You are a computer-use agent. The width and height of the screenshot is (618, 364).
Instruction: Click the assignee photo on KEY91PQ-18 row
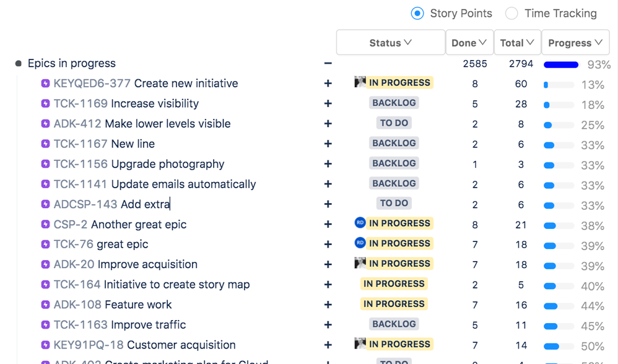point(360,344)
